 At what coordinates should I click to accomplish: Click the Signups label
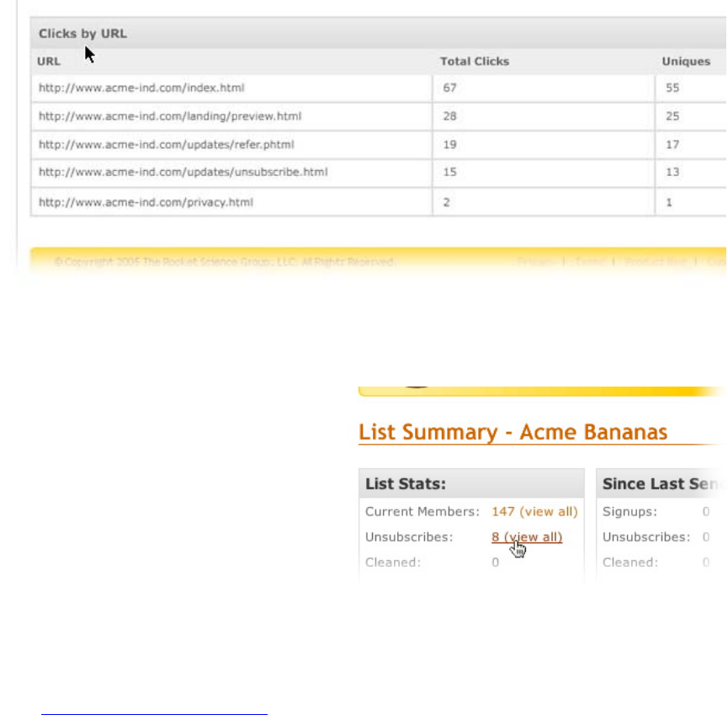(630, 511)
